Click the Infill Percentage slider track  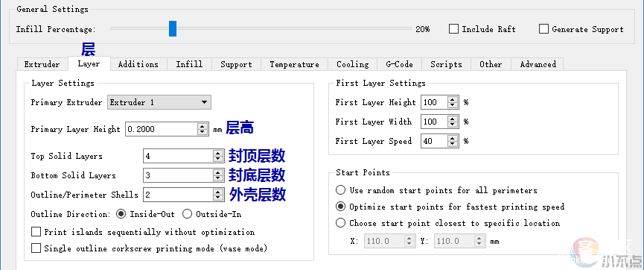[x=261, y=29]
